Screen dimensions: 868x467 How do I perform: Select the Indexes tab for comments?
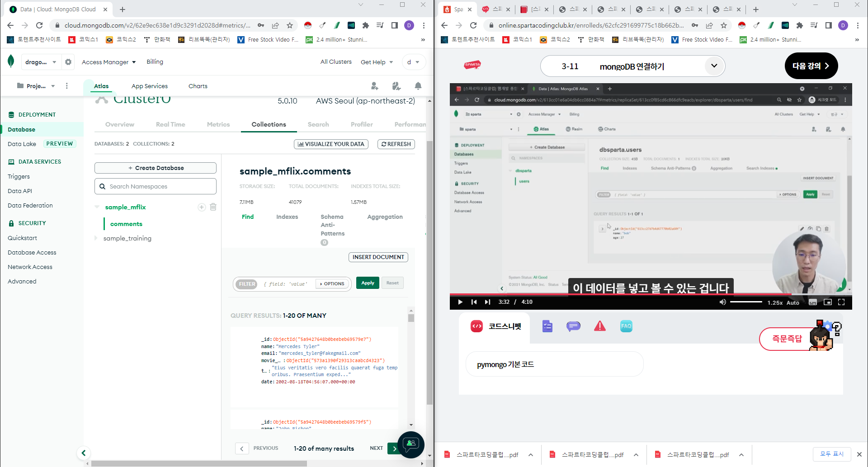point(287,217)
